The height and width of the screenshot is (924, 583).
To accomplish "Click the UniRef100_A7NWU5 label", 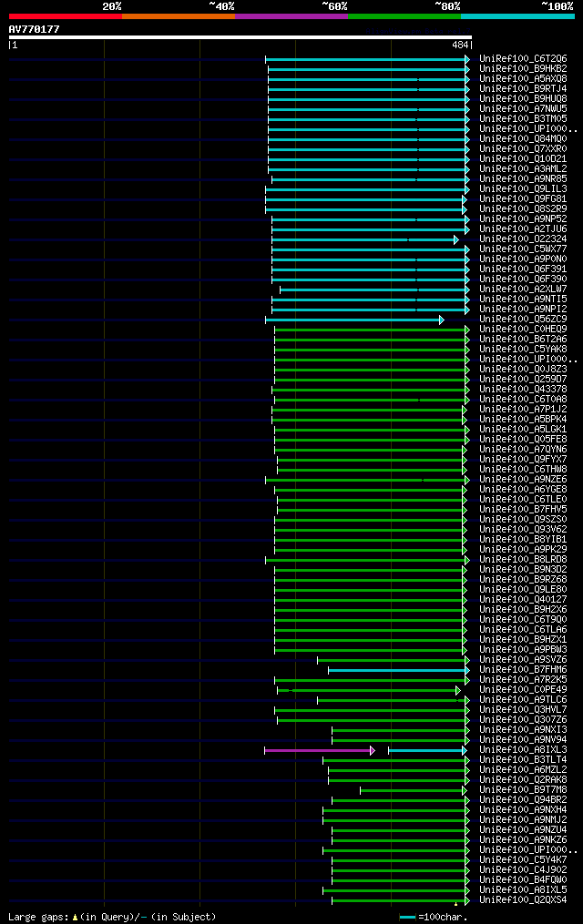I will [x=523, y=109].
